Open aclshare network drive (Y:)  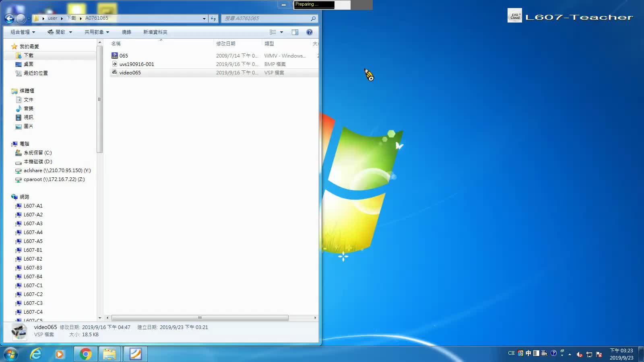(x=57, y=171)
